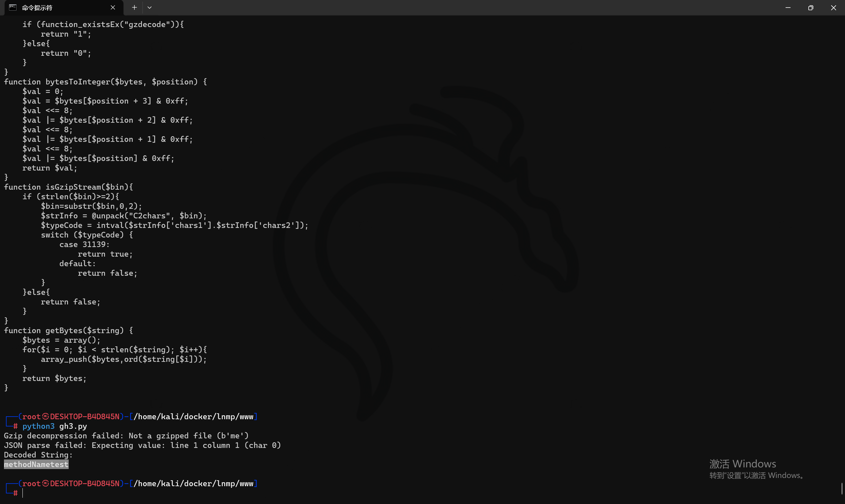Click the function getBytes($string) line

click(68, 330)
